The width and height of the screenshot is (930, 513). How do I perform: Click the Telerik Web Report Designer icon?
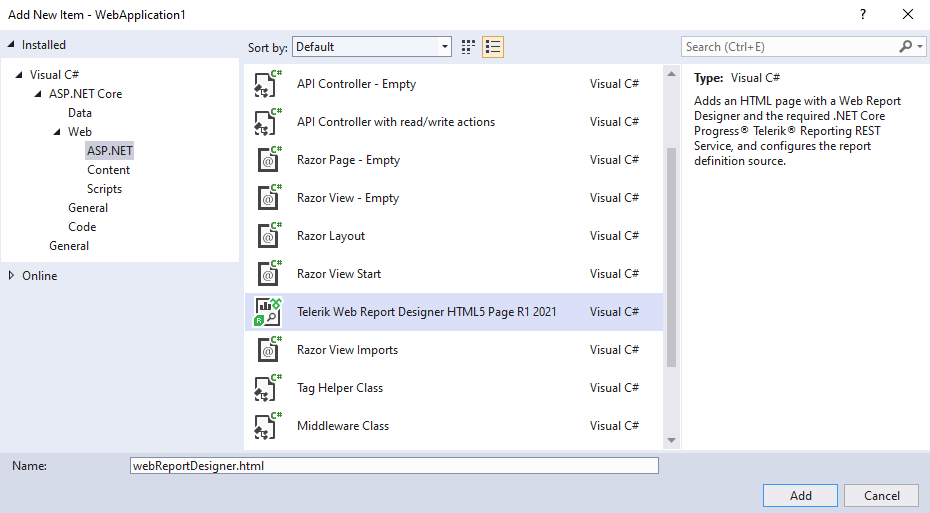pyautogui.click(x=268, y=312)
